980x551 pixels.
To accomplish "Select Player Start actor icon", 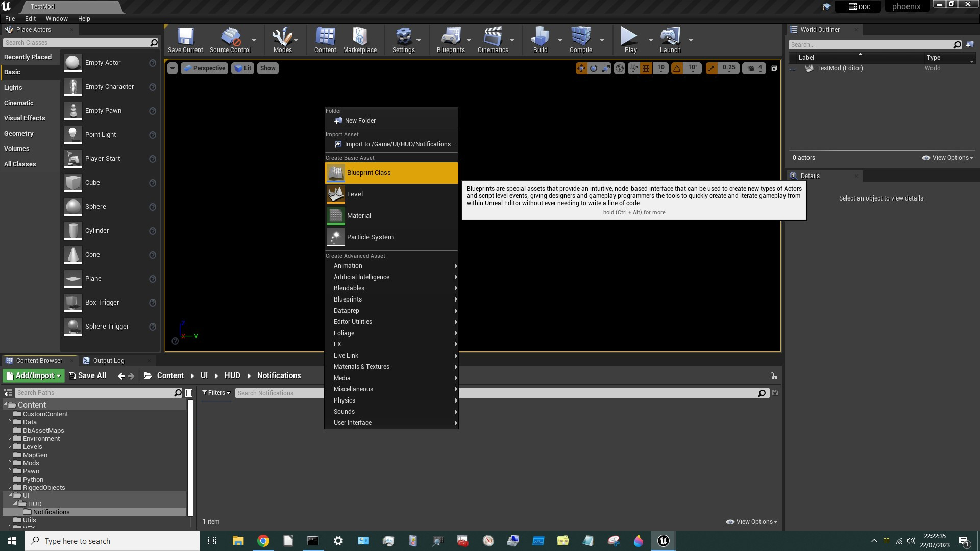I will (73, 159).
